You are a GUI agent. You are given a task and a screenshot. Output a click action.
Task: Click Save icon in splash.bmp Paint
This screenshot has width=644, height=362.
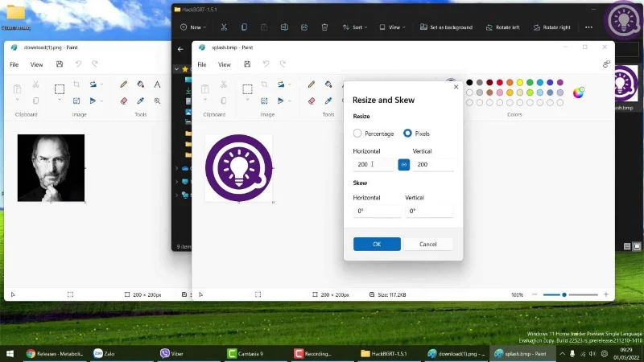pos(247,64)
